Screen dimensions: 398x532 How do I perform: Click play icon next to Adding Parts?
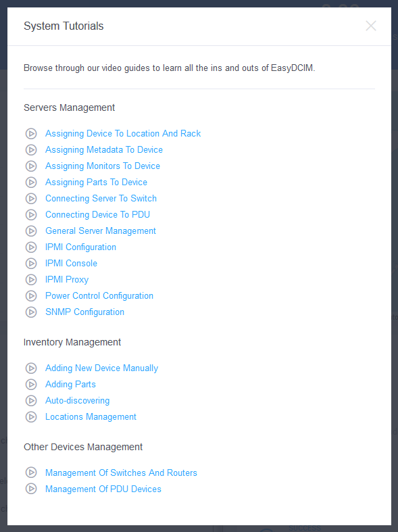pyautogui.click(x=31, y=385)
